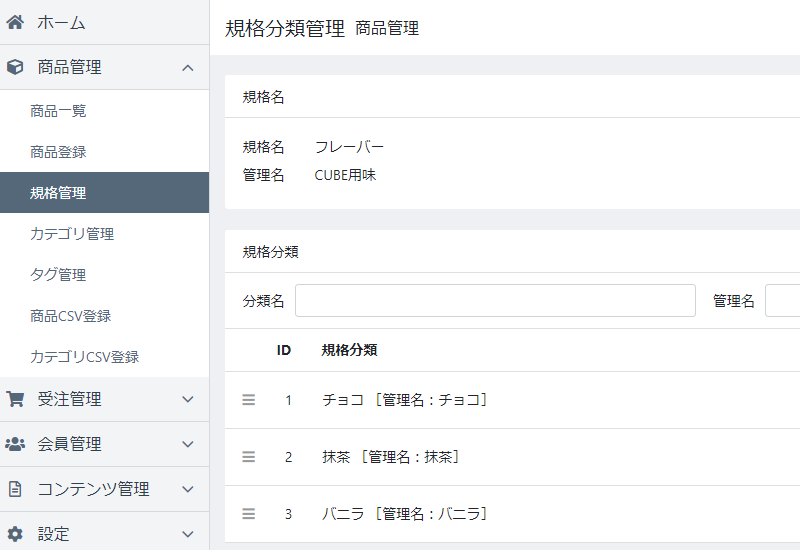Click the cube icon beside 商品管理
Viewport: 800px width, 550px height.
pyautogui.click(x=15, y=67)
